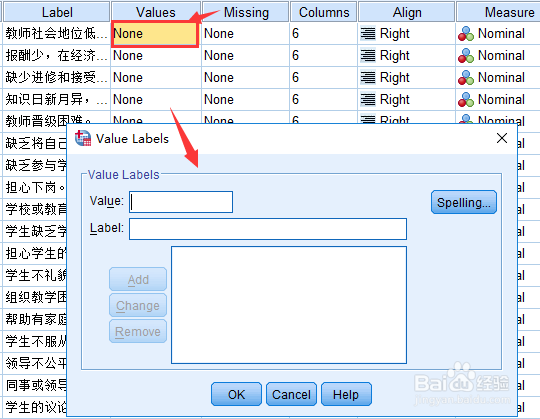Select Missing cell in 缺少进修和接受 row
Viewport: 540px width, 419px height.
(x=245, y=77)
